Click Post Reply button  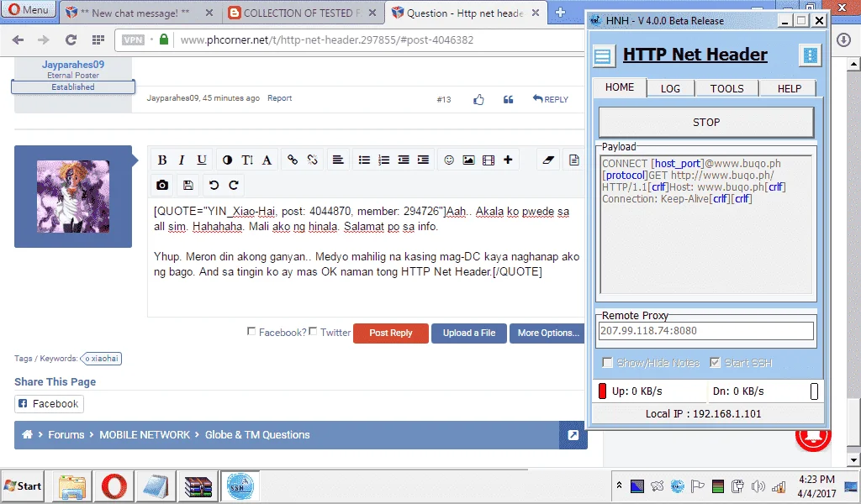click(x=390, y=333)
